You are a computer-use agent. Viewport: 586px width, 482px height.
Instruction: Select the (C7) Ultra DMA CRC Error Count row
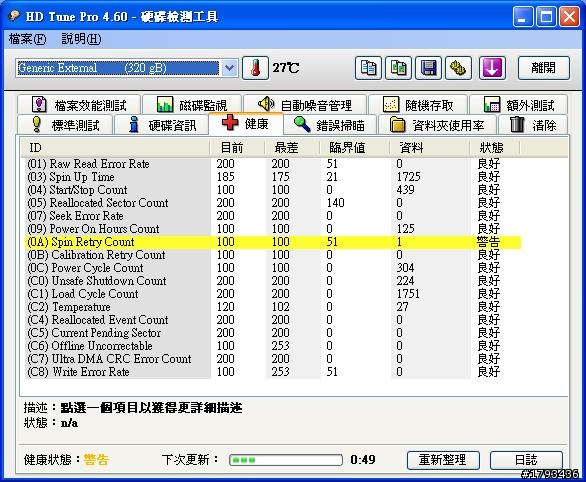[x=273, y=359]
